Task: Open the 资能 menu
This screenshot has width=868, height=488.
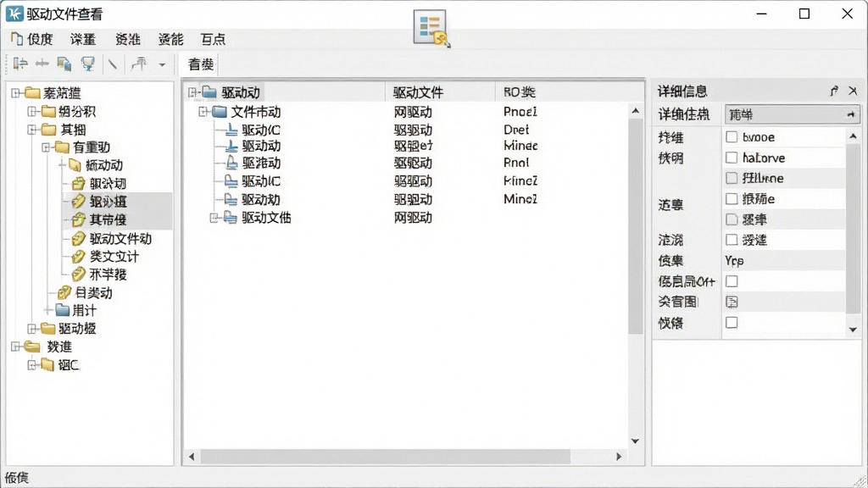Action: (x=170, y=39)
